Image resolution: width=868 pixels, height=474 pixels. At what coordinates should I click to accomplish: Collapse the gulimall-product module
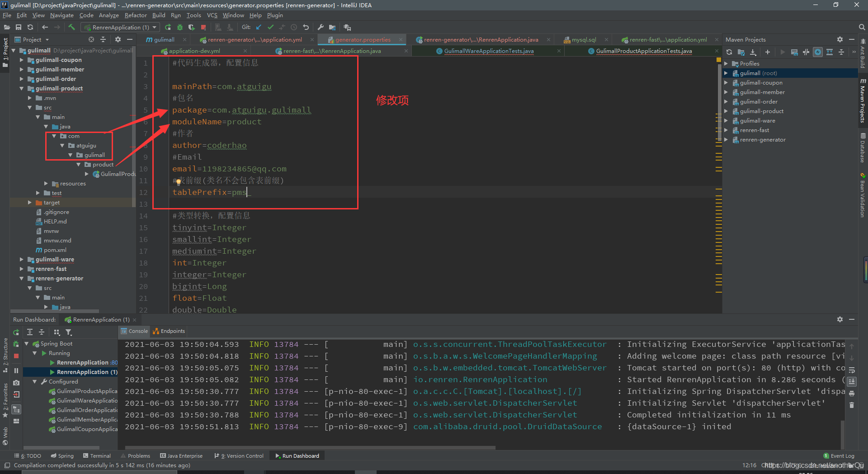21,88
